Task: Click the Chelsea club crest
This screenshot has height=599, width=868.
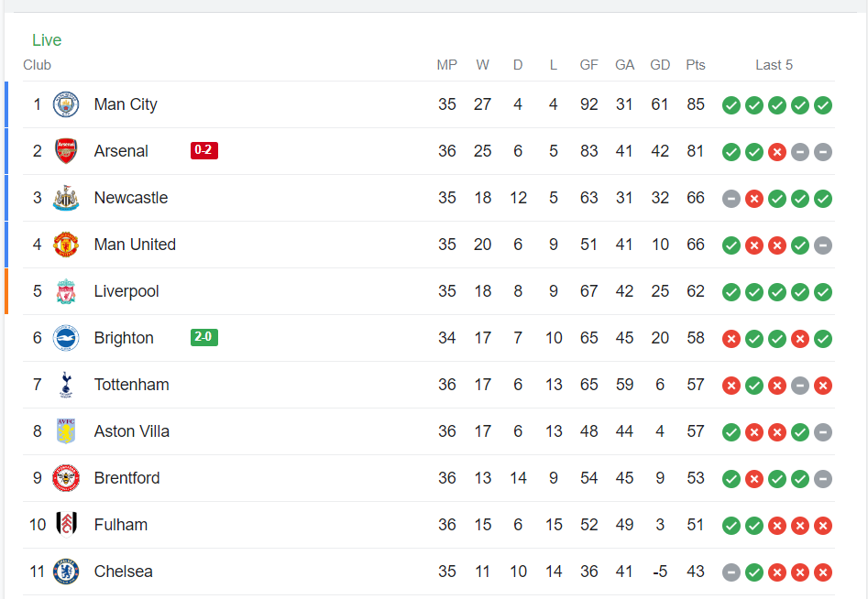Action: coord(66,572)
